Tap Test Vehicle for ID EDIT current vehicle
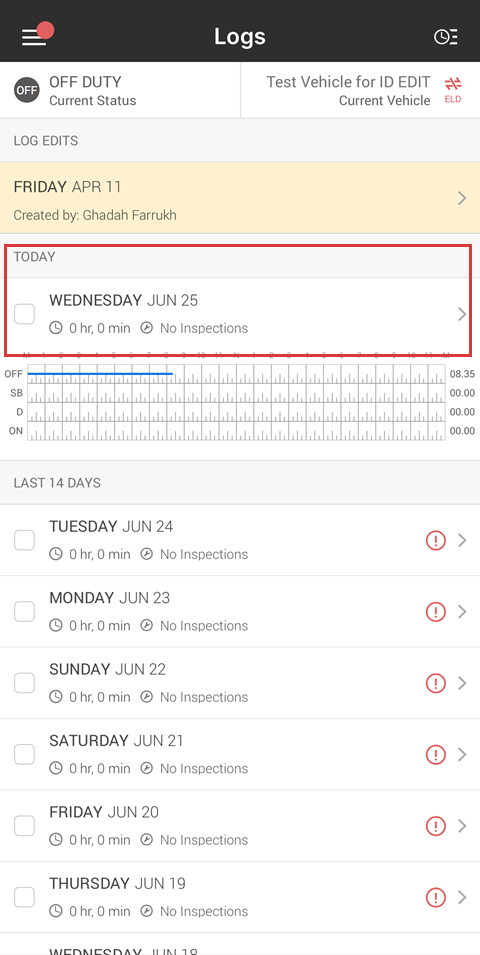 coord(348,90)
